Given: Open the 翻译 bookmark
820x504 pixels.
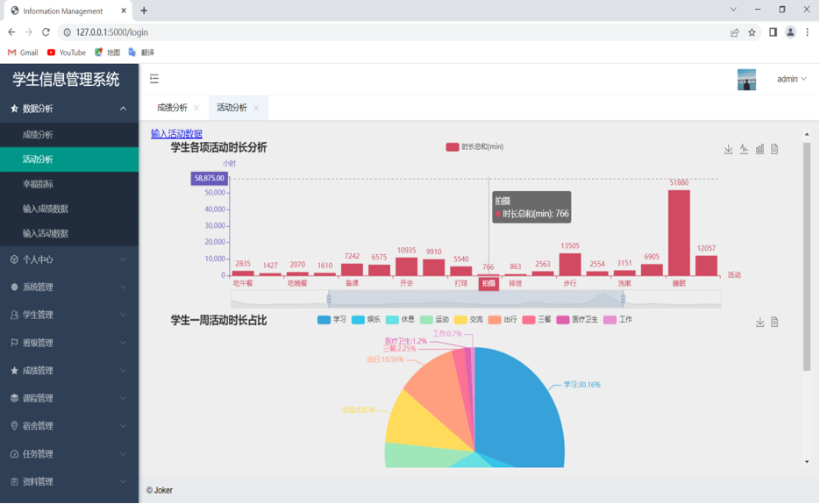Looking at the screenshot, I should 141,53.
